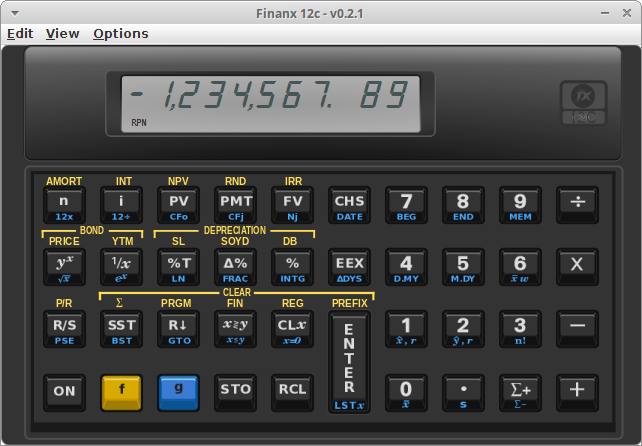Open the Edit menu

click(20, 34)
